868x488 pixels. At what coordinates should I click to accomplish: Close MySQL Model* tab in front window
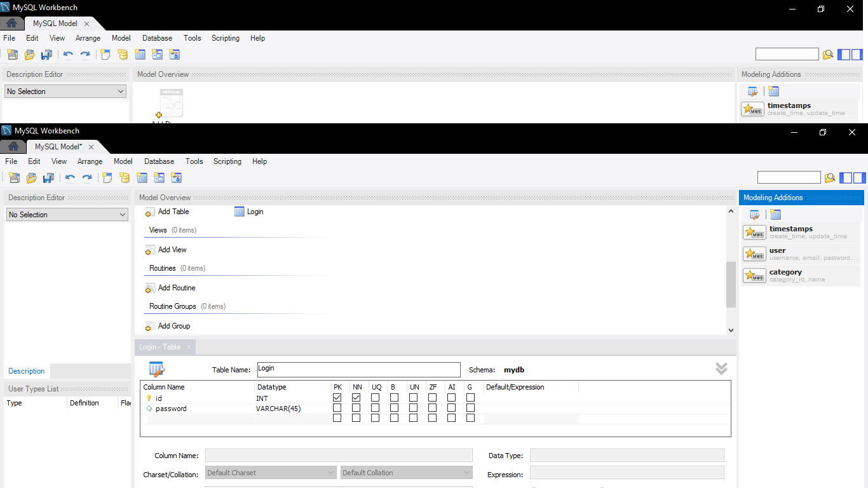(91, 147)
